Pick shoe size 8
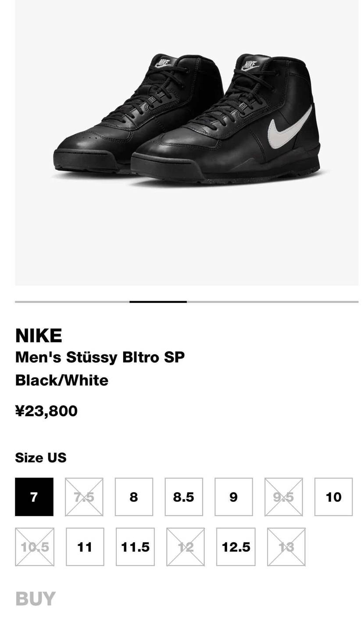364x624 pixels. point(134,497)
